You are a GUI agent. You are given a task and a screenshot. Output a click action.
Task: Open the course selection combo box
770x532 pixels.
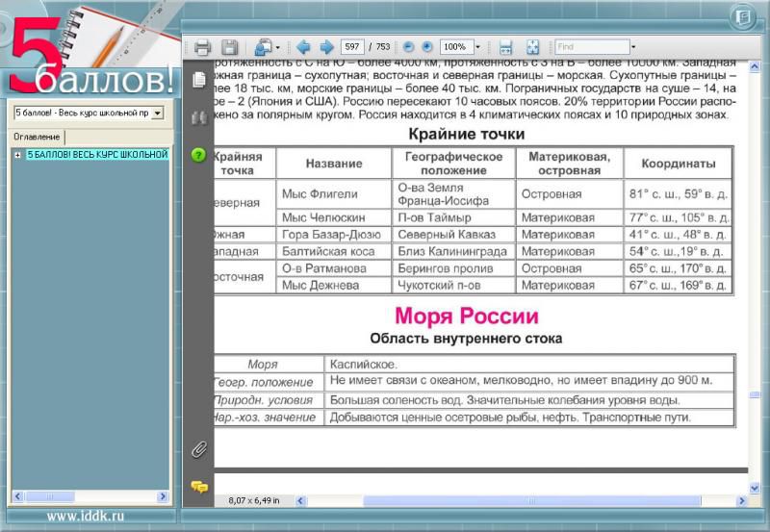(158, 113)
